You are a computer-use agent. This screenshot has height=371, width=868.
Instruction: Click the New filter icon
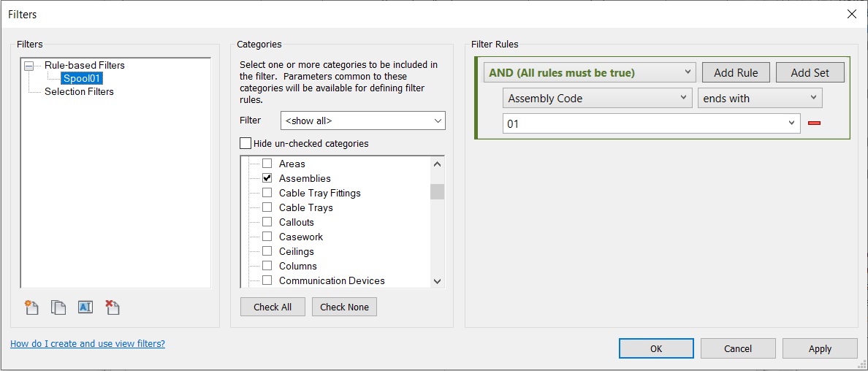(x=31, y=307)
